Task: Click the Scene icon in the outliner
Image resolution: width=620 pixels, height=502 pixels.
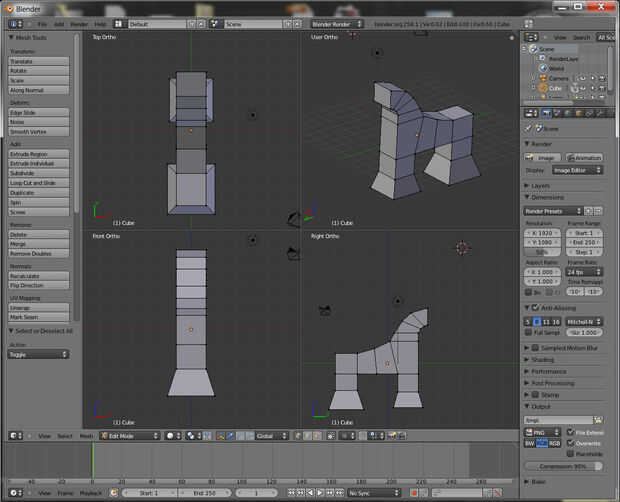Action: [x=535, y=49]
